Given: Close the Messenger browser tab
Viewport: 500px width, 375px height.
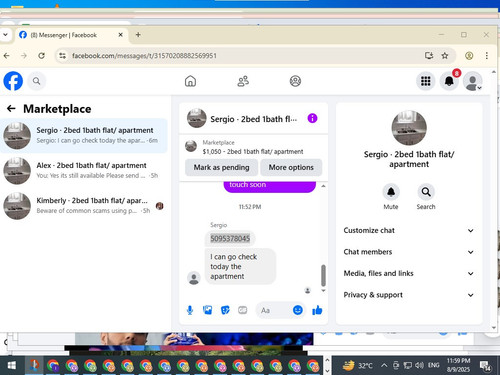Looking at the screenshot, I should pos(121,35).
